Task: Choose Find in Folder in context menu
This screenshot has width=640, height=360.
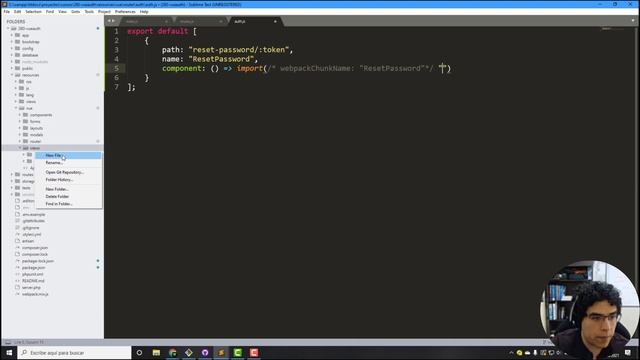Action: pyautogui.click(x=59, y=204)
